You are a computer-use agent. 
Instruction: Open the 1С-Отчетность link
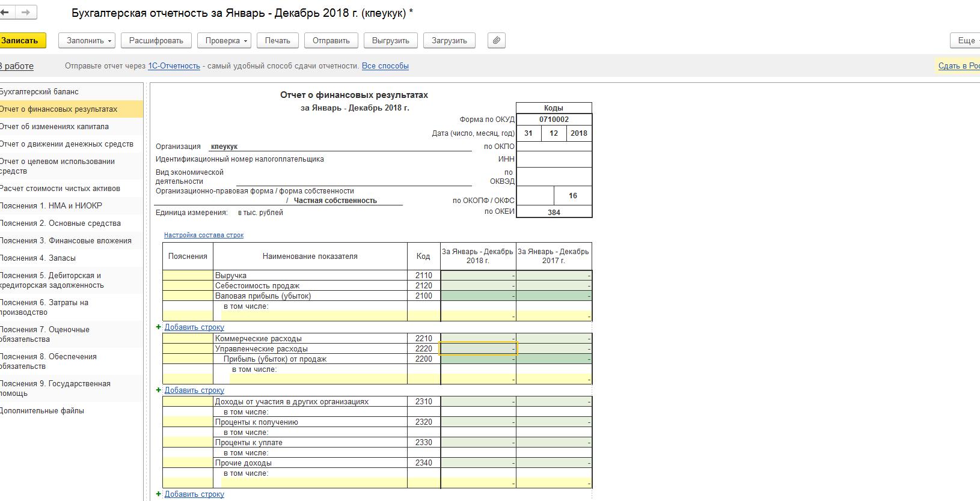pyautogui.click(x=174, y=66)
